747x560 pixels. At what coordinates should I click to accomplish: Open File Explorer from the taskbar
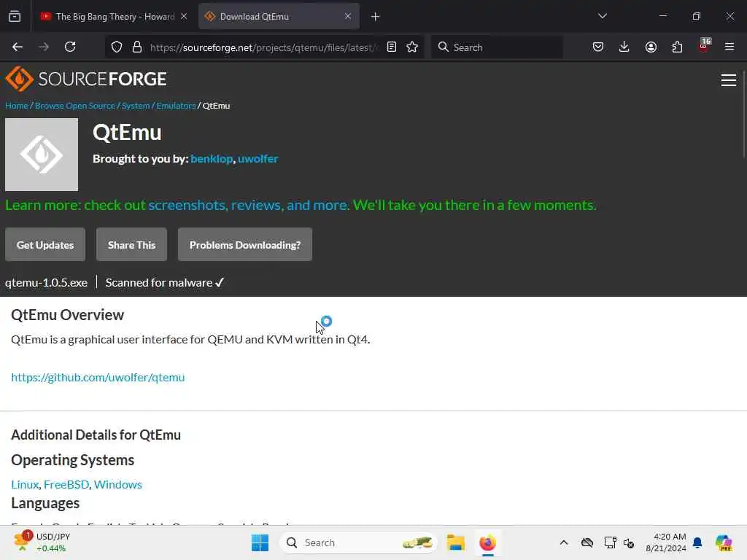coord(455,542)
